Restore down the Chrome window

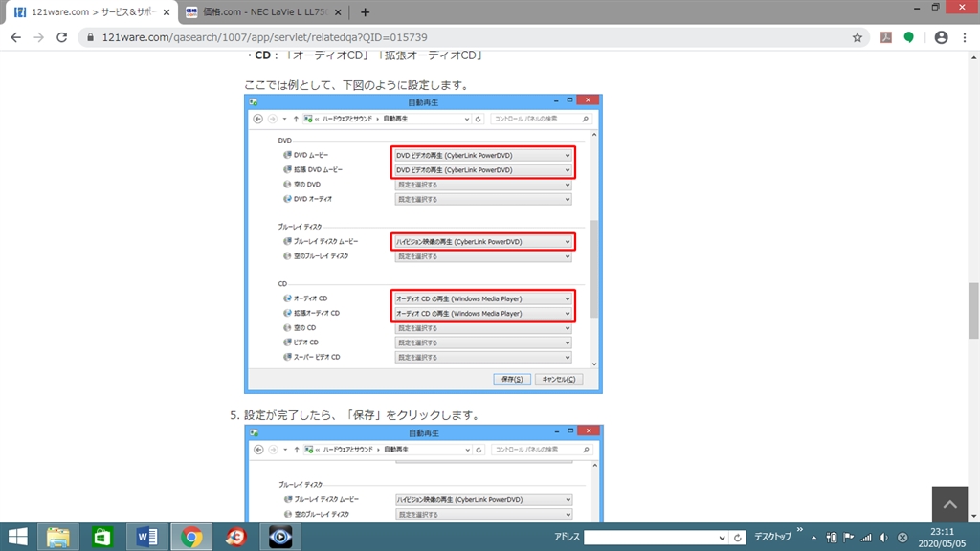tap(935, 8)
